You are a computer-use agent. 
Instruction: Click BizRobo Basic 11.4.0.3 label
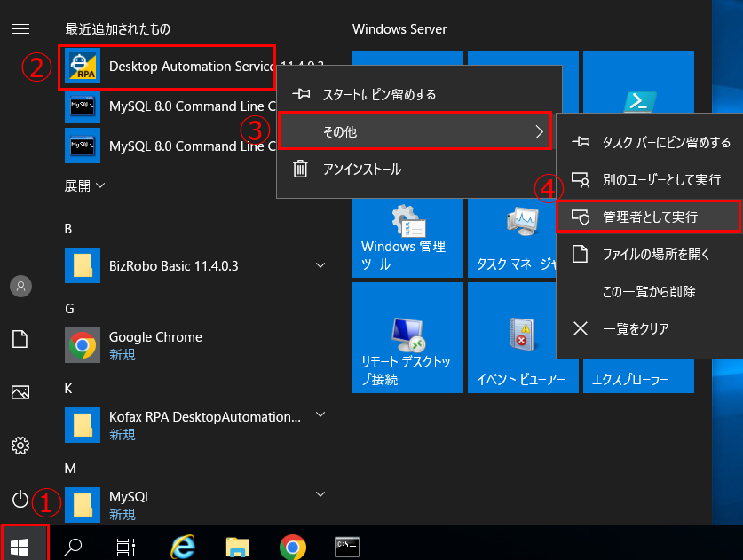tap(173, 265)
